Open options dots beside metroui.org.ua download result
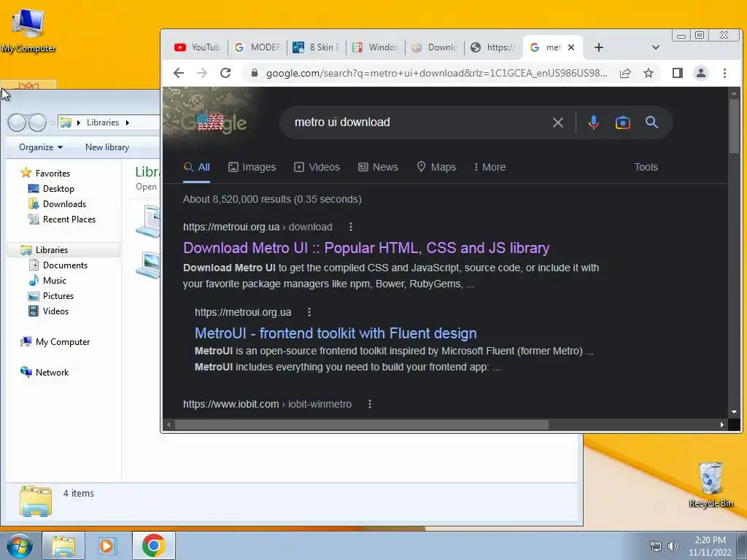The height and width of the screenshot is (560, 747). (351, 227)
